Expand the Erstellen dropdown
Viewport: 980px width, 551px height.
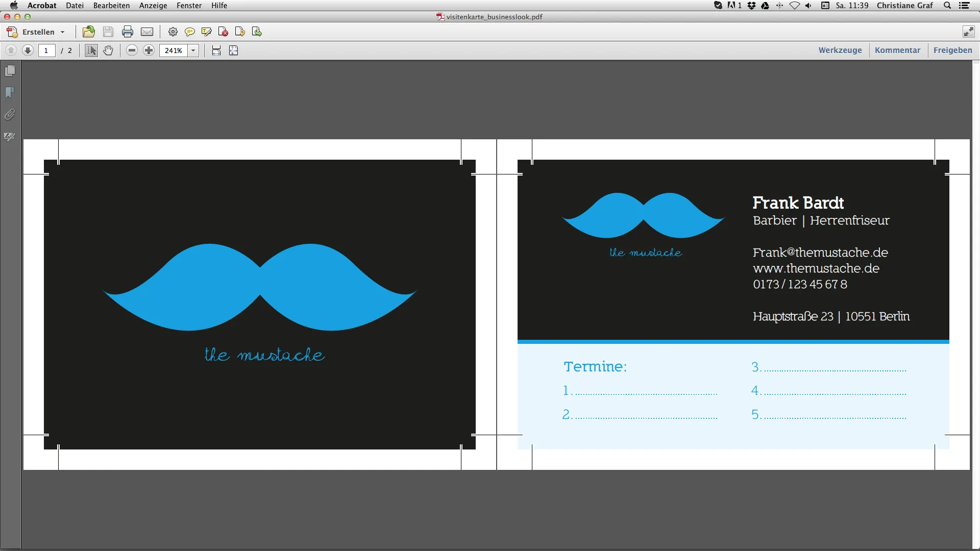point(62,32)
